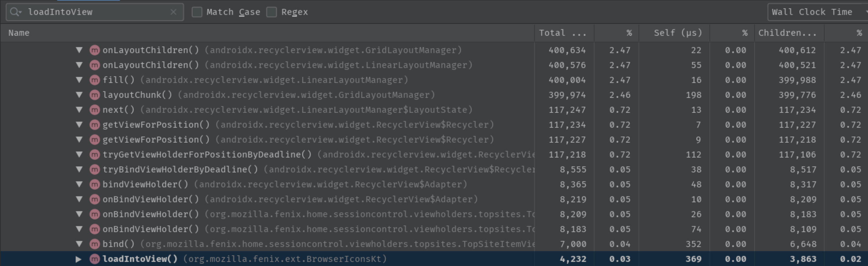868x266 pixels.
Task: Enable the Match Case checkbox
Action: point(197,12)
